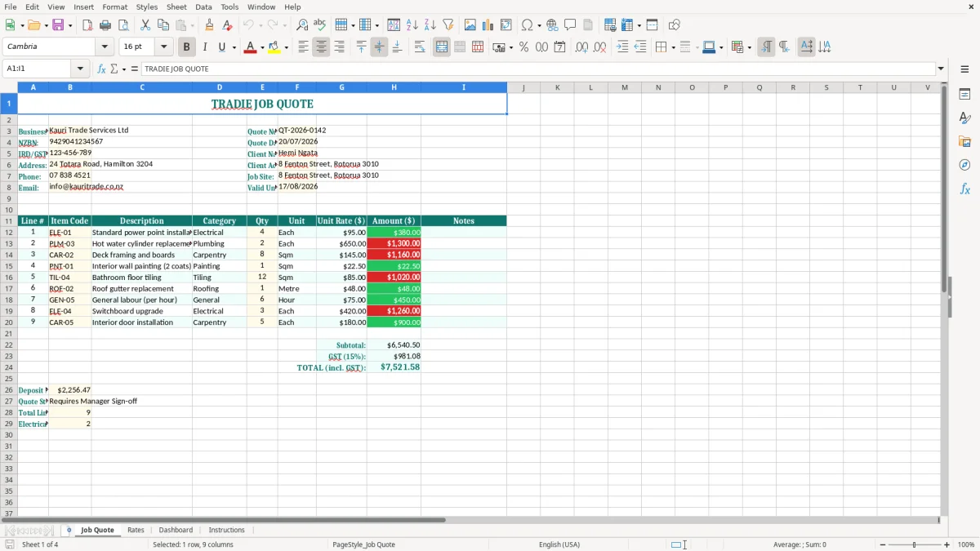Expand the formula bar arrow
The image size is (980, 551).
tap(941, 69)
